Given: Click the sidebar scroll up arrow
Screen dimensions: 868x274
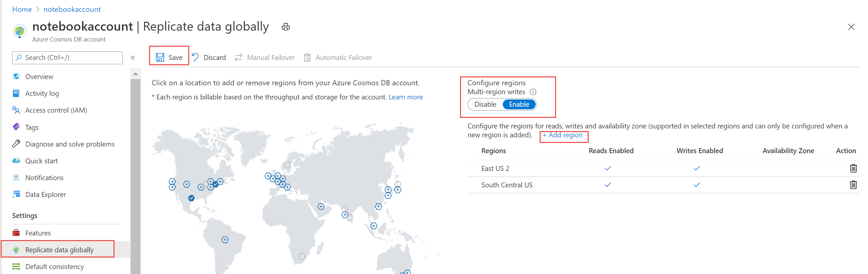Looking at the screenshot, I should (136, 74).
